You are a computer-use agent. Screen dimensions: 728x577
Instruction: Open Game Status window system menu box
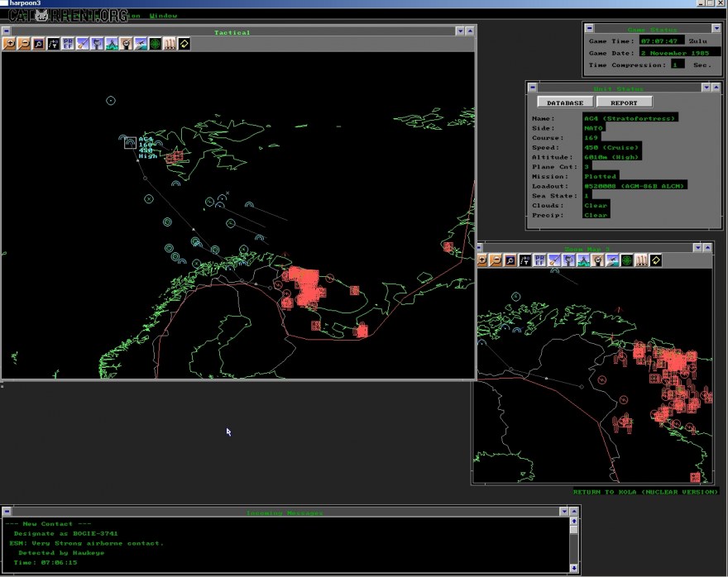tap(589, 28)
